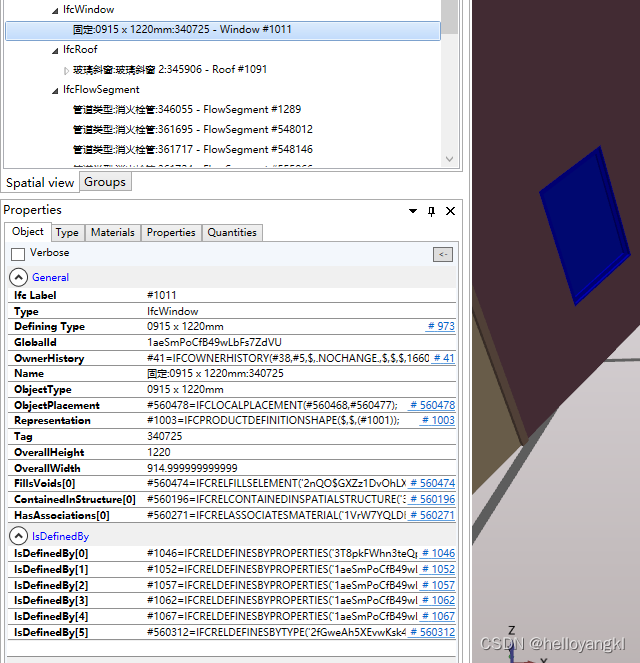
Task: Select the blue window in 3D view
Action: (585, 224)
